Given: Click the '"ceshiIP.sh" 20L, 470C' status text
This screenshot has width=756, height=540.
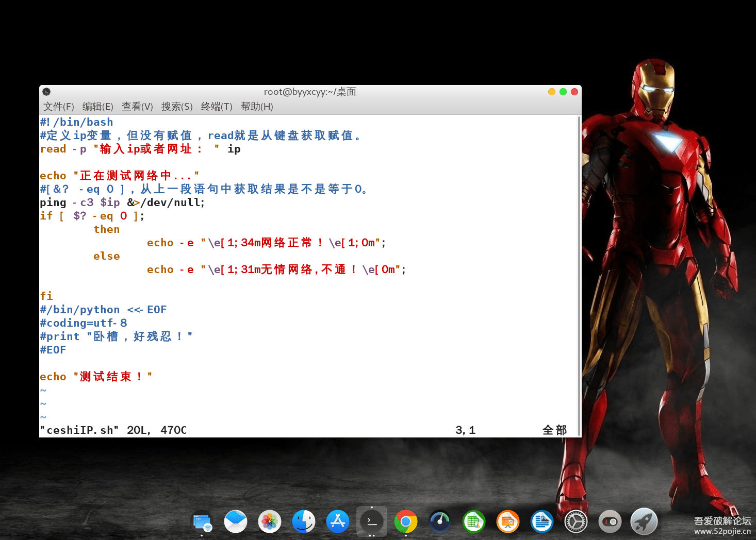Looking at the screenshot, I should pyautogui.click(x=113, y=430).
